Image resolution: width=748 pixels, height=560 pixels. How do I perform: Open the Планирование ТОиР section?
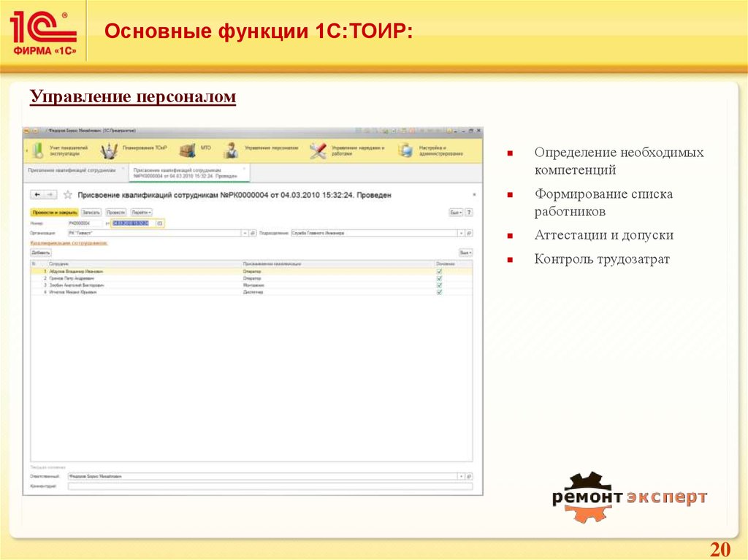[x=134, y=150]
